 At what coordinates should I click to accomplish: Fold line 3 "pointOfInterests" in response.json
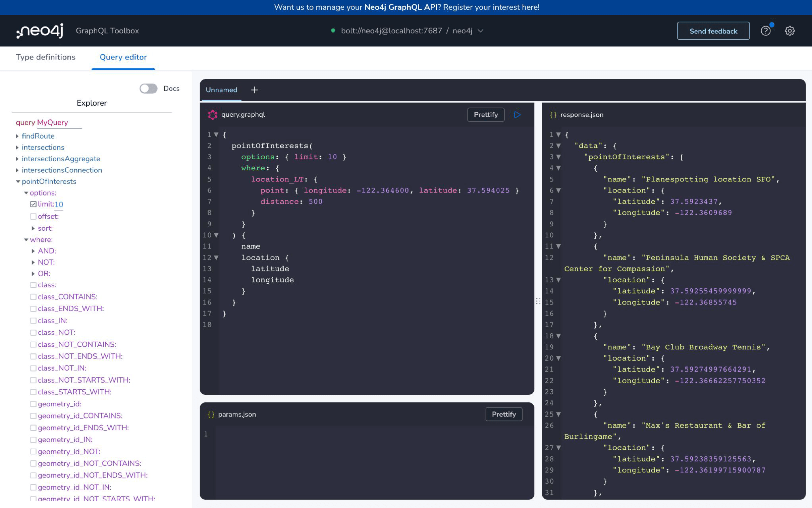(558, 157)
